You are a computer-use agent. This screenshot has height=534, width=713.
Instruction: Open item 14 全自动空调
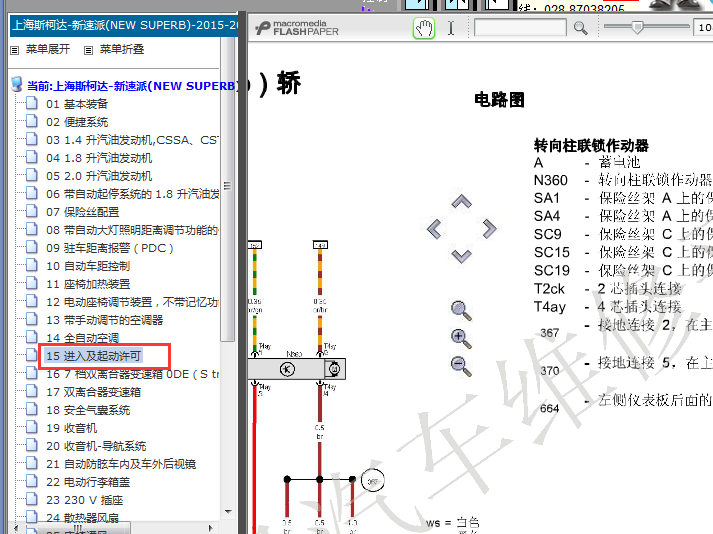82,338
